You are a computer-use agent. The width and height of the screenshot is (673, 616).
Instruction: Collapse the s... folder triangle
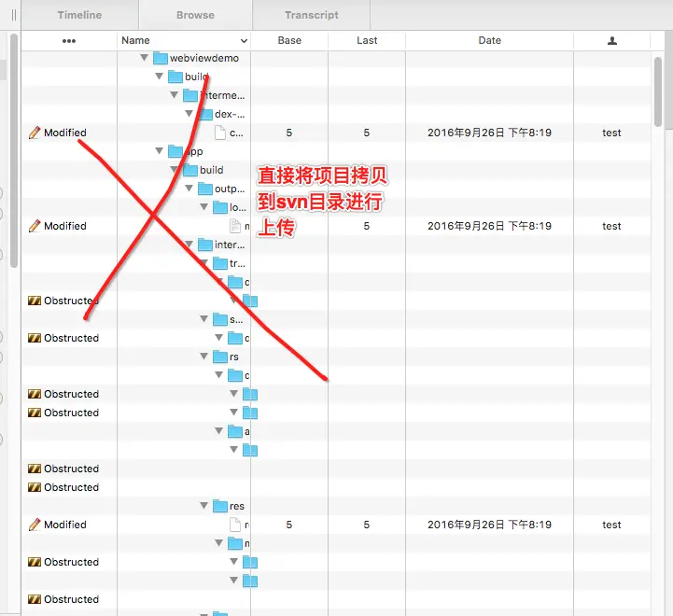click(x=203, y=319)
